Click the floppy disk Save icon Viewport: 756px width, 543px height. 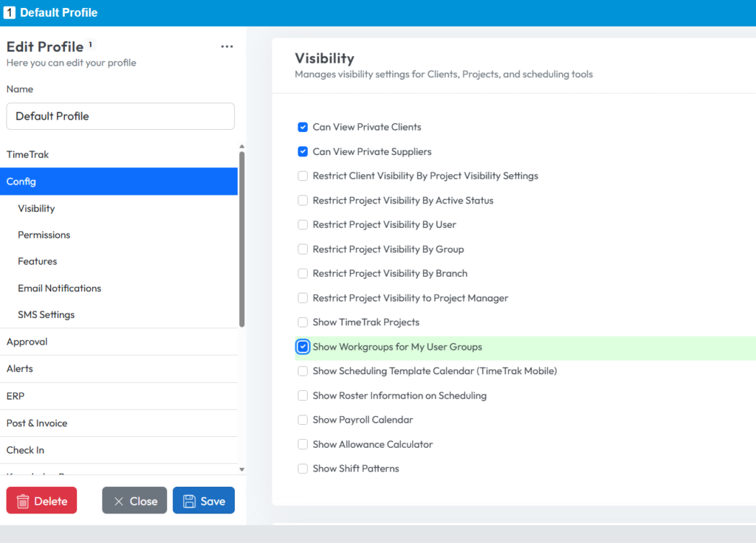point(188,501)
